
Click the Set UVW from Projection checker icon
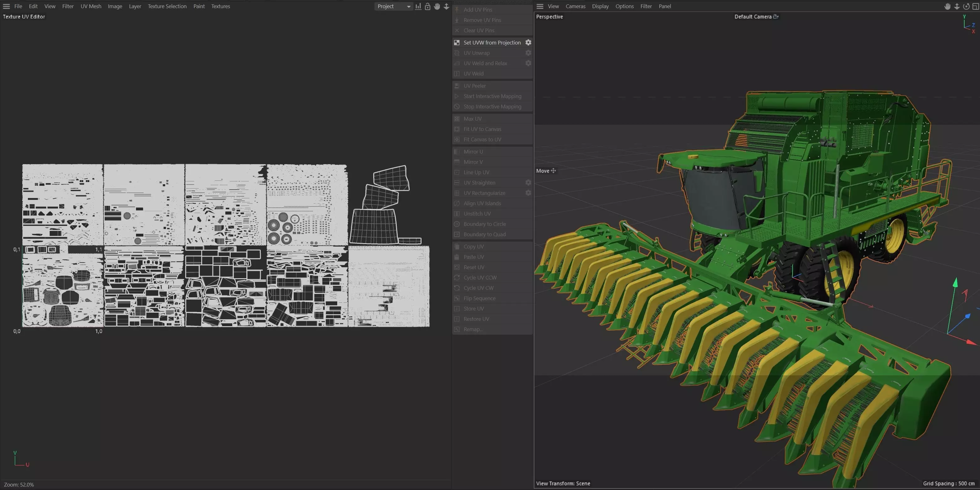pos(457,43)
